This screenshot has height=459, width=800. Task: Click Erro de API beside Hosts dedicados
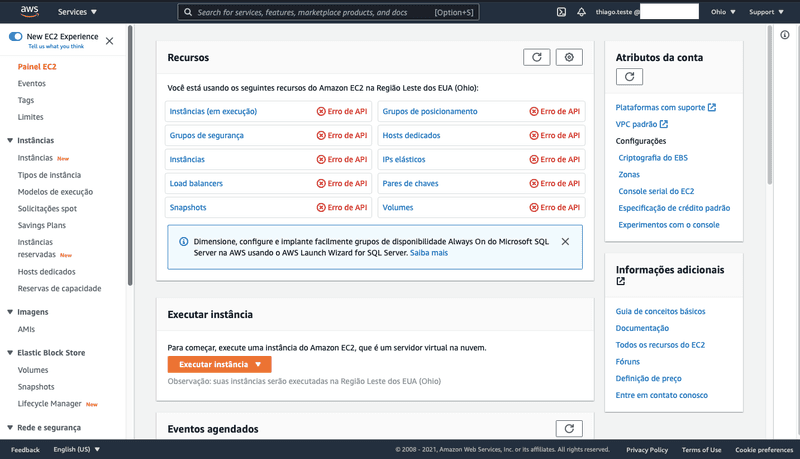pyautogui.click(x=555, y=135)
